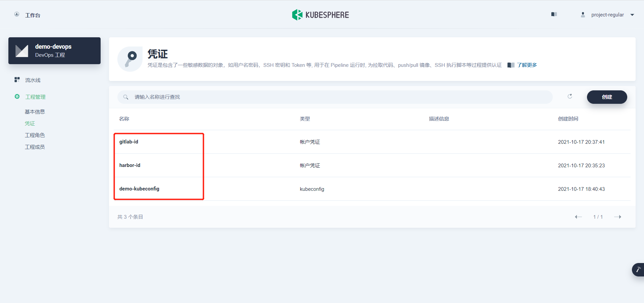This screenshot has height=303, width=644.
Task: Open 了解更多 learn more link
Action: [527, 65]
